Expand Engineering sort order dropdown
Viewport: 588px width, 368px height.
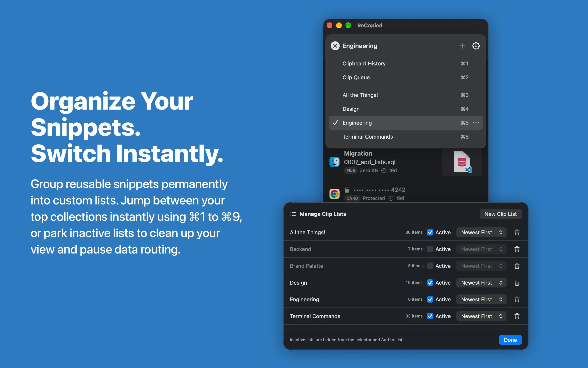(x=481, y=299)
